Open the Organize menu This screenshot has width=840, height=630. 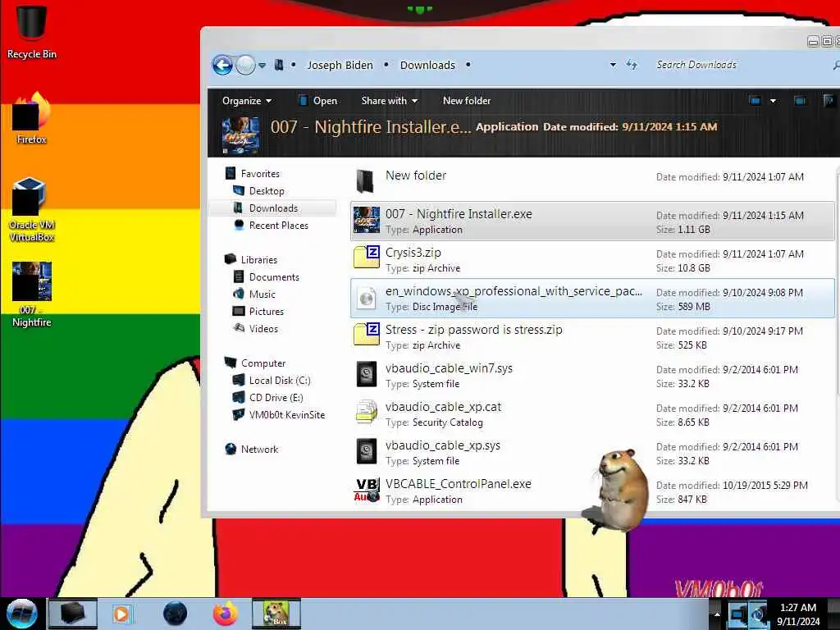(246, 101)
